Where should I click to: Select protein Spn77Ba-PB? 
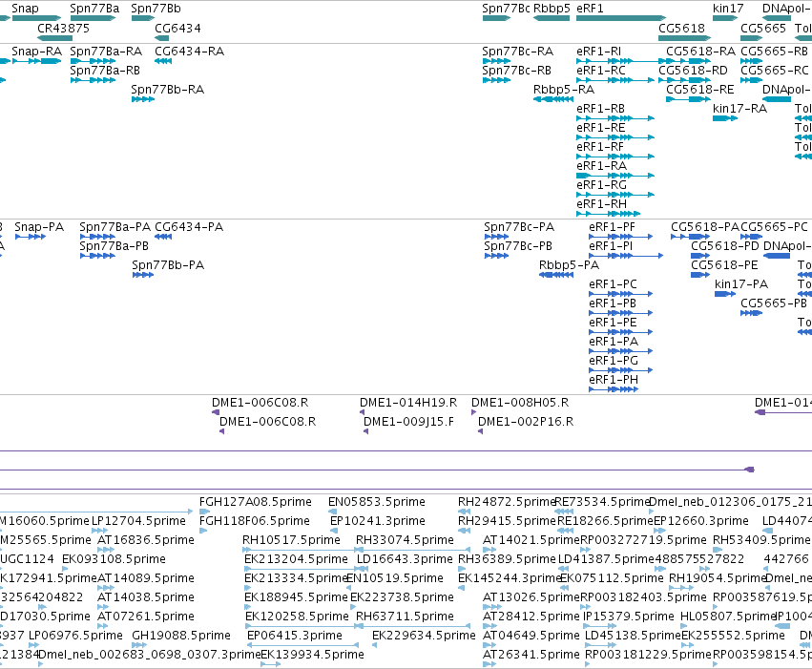tap(97, 257)
